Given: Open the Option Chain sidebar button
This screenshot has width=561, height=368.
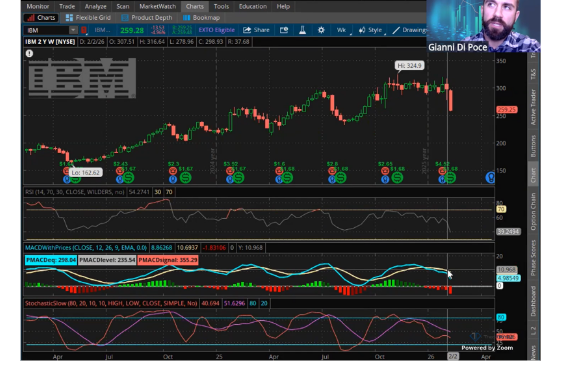Looking at the screenshot, I should click(533, 211).
